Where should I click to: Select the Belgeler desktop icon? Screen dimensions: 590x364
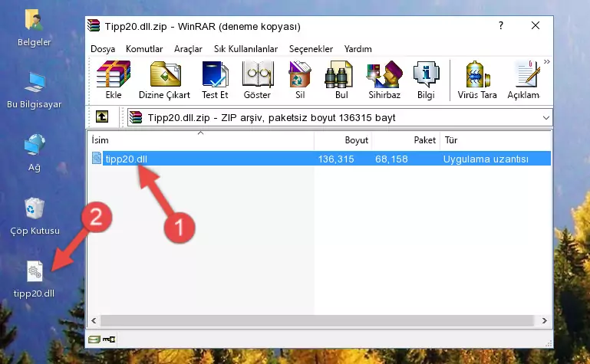[x=34, y=28]
